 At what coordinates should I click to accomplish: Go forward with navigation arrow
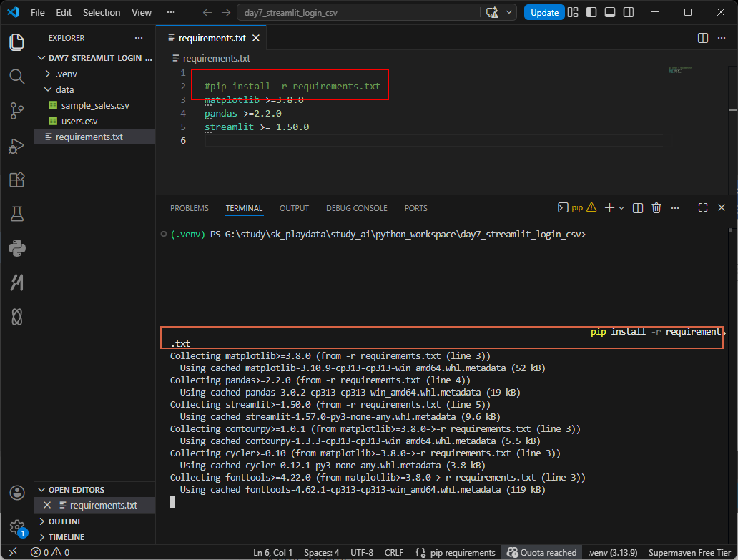click(x=226, y=12)
